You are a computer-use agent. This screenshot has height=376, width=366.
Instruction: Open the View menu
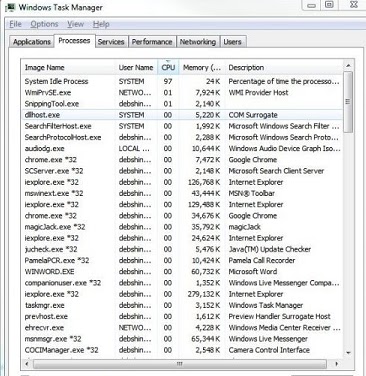click(x=75, y=24)
